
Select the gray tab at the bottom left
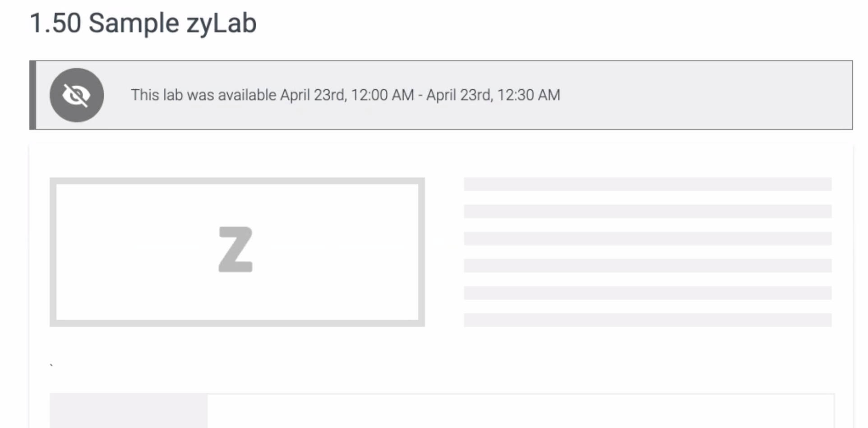129,410
